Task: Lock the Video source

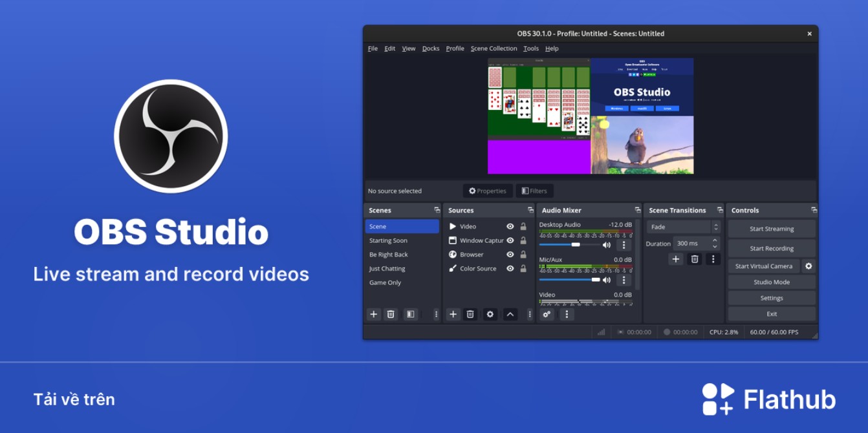Action: (x=523, y=226)
